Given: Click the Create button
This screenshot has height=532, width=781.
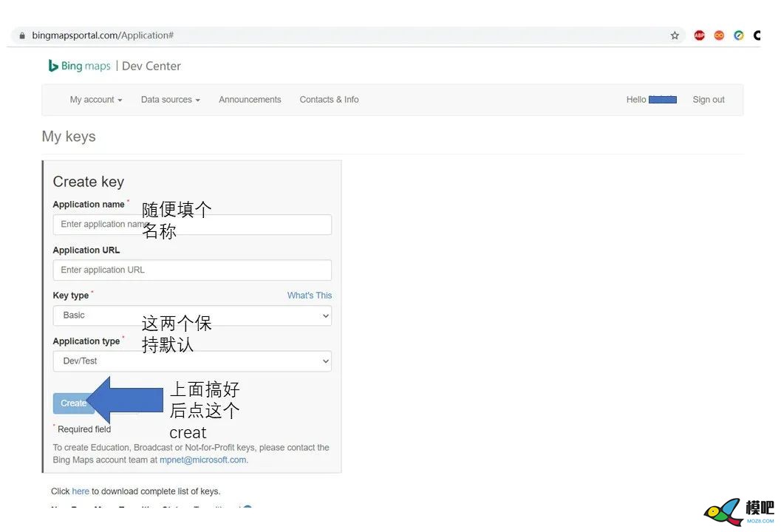Looking at the screenshot, I should tap(74, 403).
